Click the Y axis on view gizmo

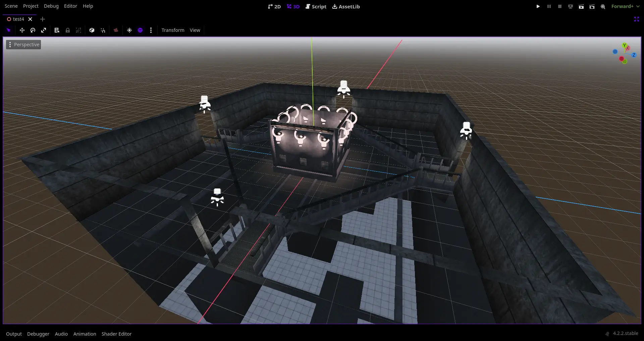624,45
